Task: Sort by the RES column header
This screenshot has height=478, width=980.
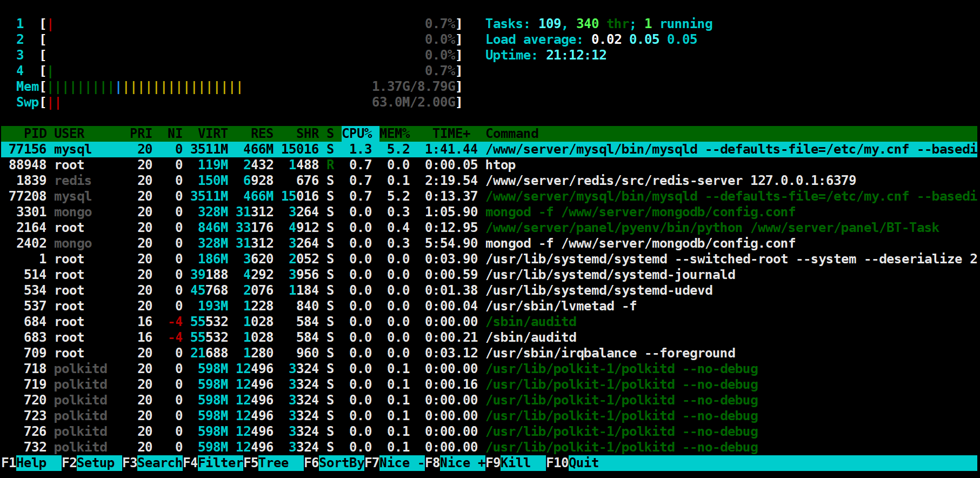Action: pyautogui.click(x=262, y=134)
